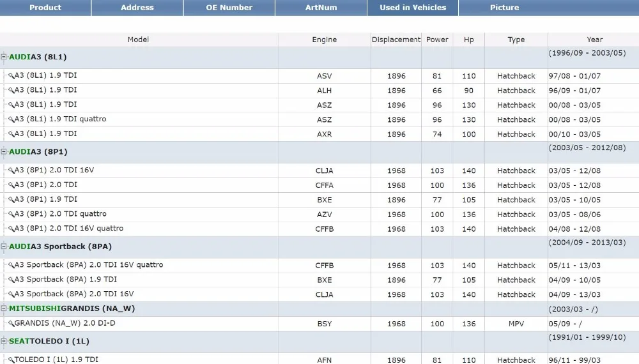Open the Product tab
This screenshot has width=639, height=364.
pos(45,8)
